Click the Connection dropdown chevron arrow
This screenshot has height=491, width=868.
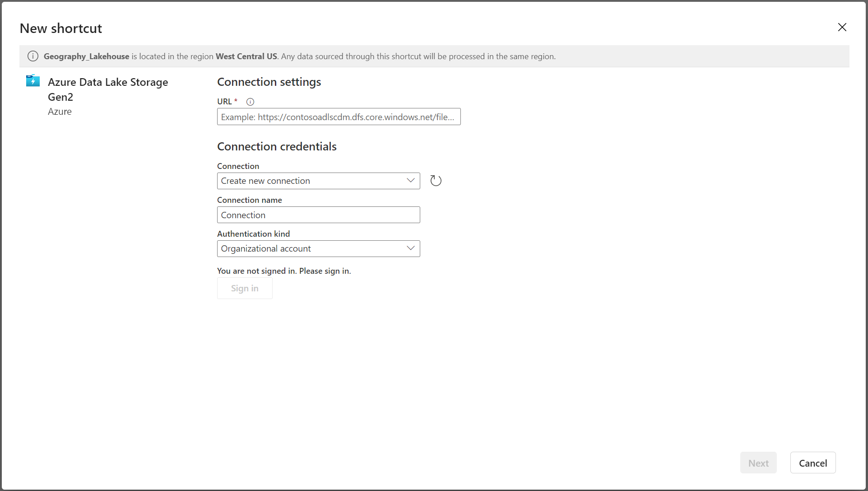pyautogui.click(x=410, y=181)
